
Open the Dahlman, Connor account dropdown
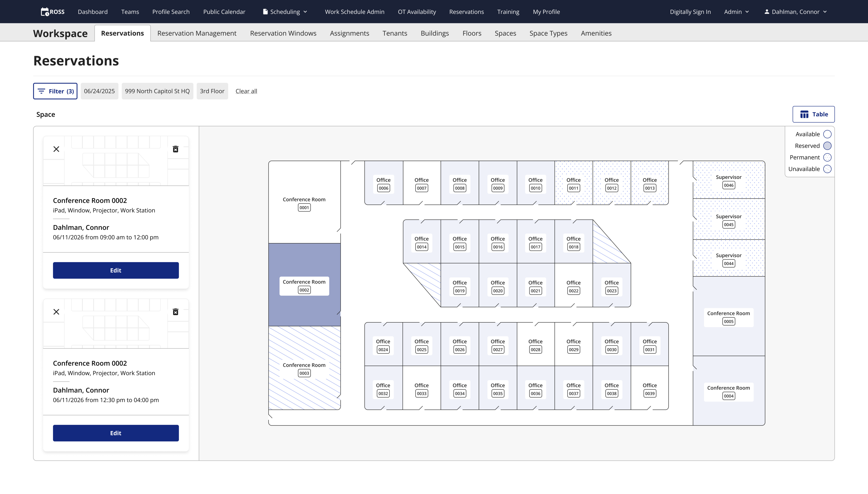coord(795,12)
